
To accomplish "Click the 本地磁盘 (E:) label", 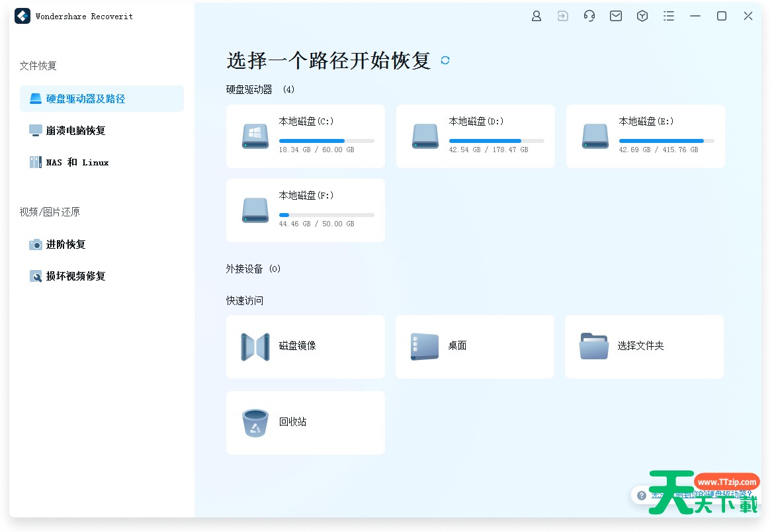I will 646,121.
